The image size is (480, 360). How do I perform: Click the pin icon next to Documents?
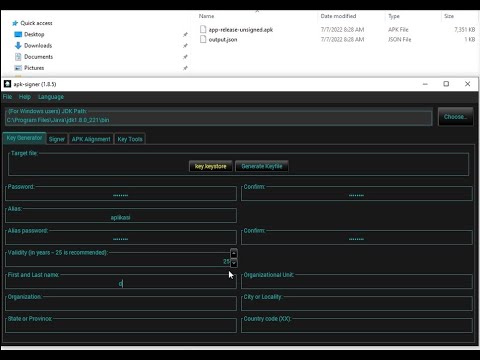[x=185, y=57]
